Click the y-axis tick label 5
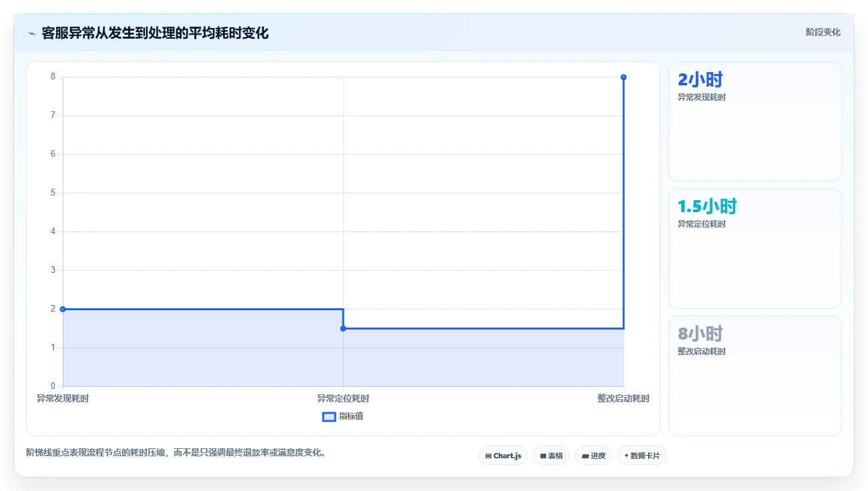Viewport: 868px width, 491px height. 53,193
